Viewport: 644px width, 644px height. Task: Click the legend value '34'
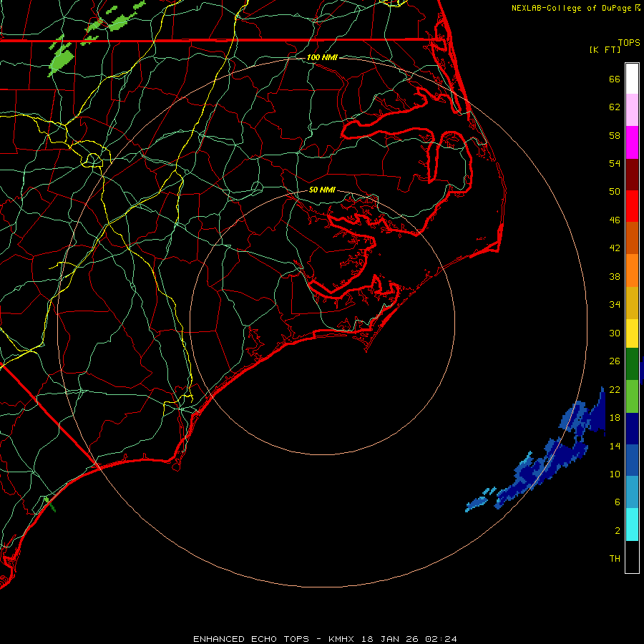pyautogui.click(x=615, y=304)
